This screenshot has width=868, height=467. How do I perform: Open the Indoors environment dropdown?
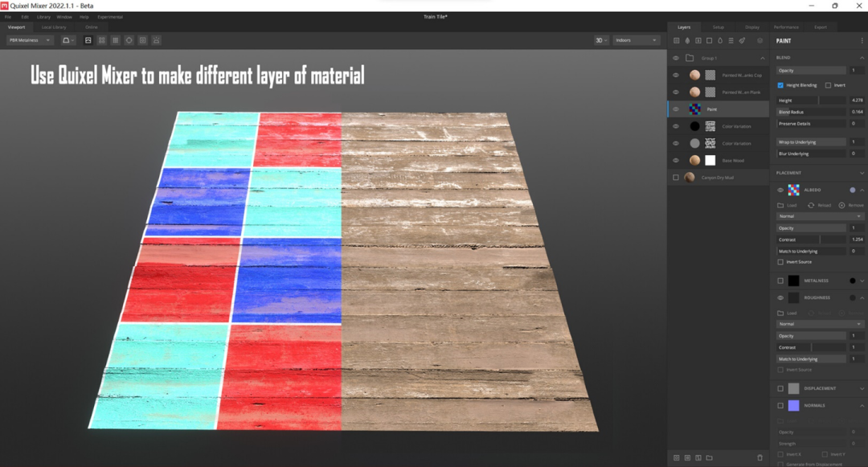[636, 40]
